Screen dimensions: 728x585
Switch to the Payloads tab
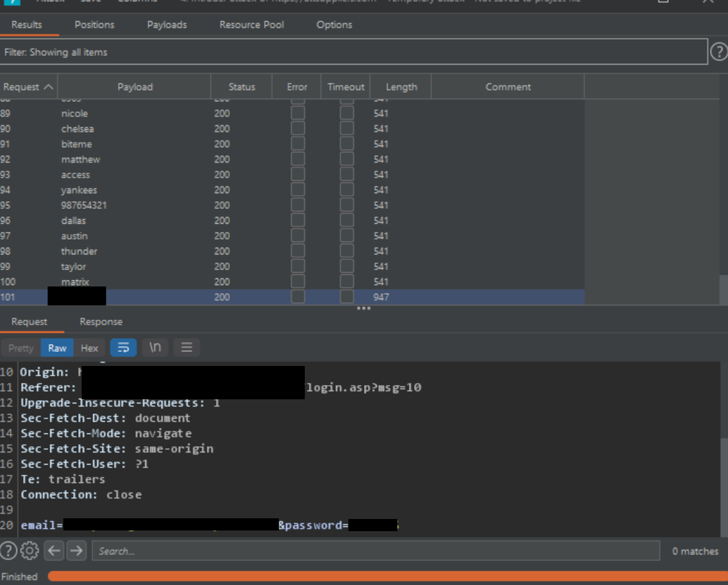coord(167,24)
